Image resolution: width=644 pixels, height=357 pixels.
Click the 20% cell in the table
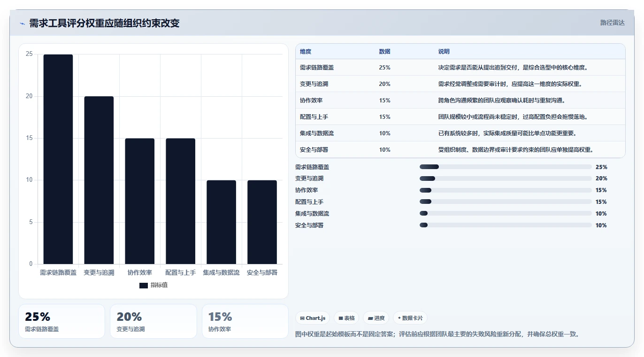pyautogui.click(x=384, y=84)
